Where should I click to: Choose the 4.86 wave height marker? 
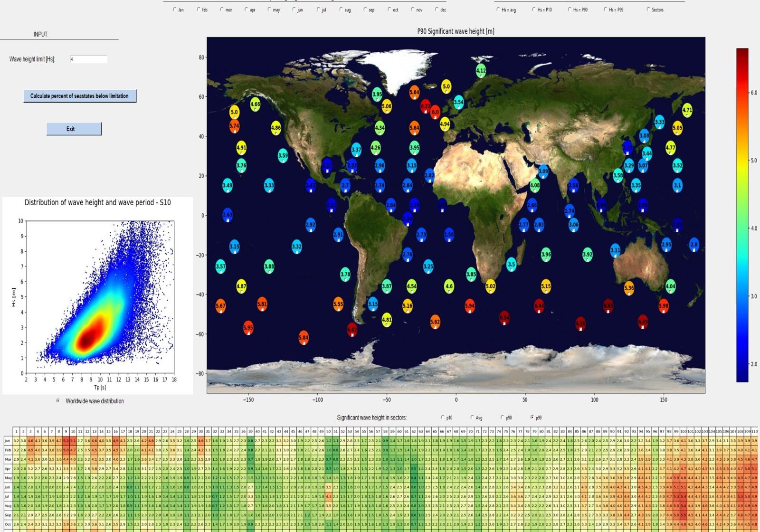pos(276,128)
